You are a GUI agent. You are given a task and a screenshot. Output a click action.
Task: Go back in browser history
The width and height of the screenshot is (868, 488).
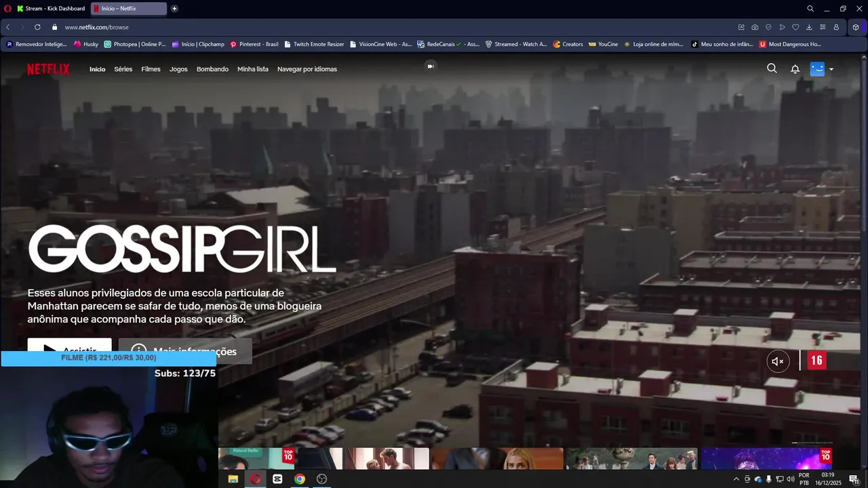8,27
